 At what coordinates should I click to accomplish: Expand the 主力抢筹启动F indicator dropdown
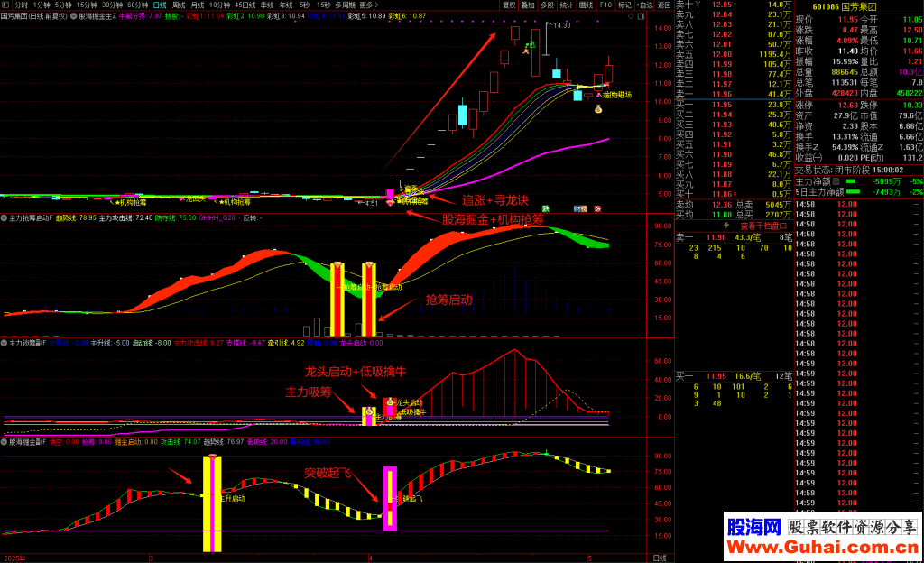(5, 218)
